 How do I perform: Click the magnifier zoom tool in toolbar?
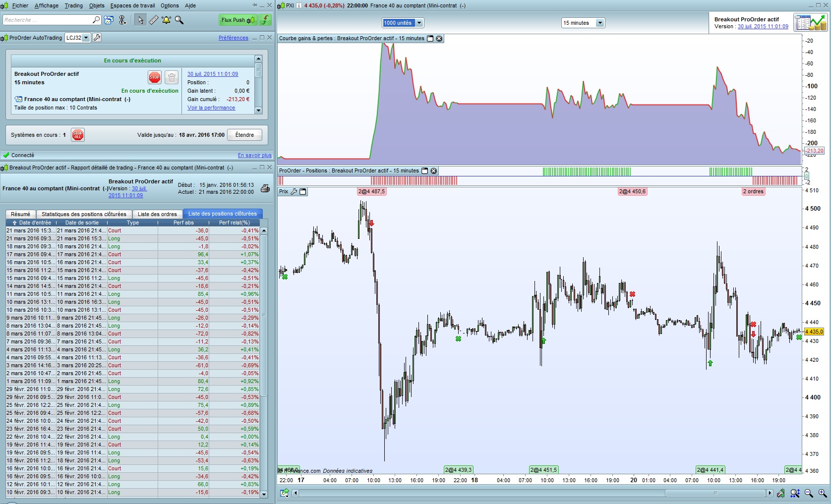point(179,20)
